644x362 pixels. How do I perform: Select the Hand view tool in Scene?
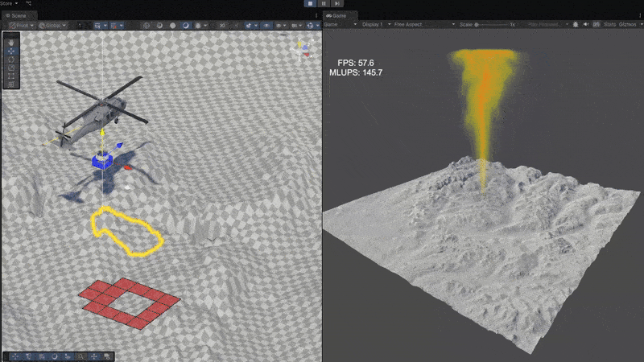[11, 43]
